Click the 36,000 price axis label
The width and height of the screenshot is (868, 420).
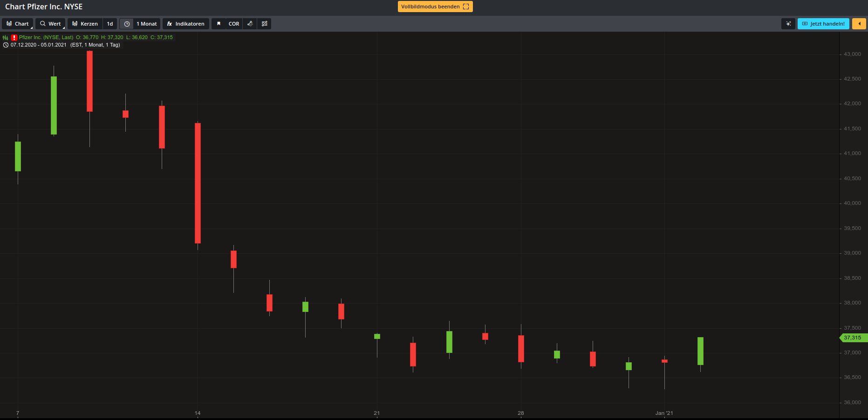coord(853,402)
